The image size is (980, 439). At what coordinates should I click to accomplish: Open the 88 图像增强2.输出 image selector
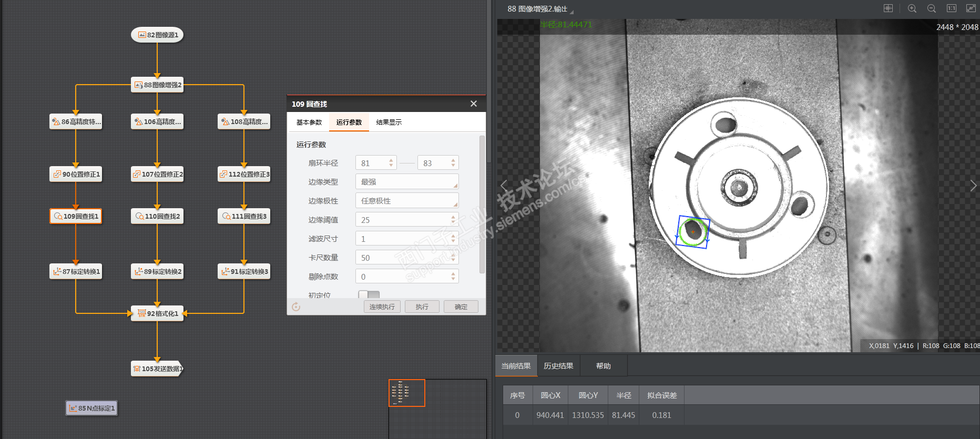coord(540,9)
